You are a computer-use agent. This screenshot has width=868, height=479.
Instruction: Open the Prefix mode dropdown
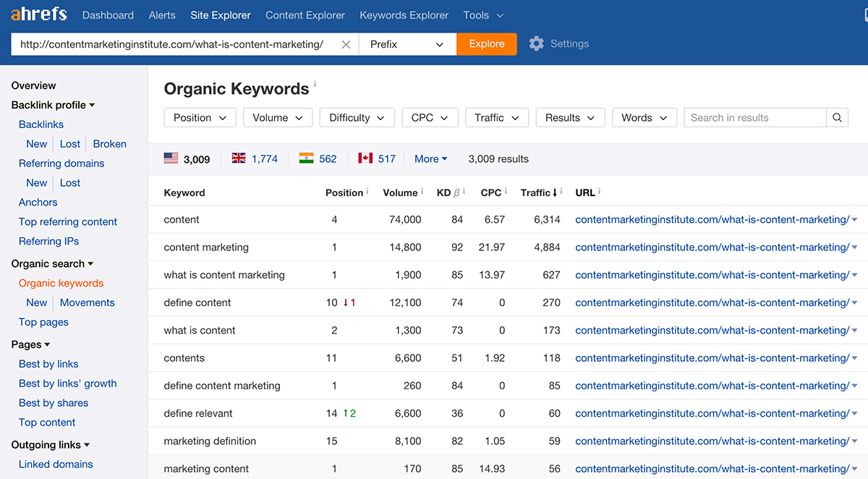pos(407,44)
